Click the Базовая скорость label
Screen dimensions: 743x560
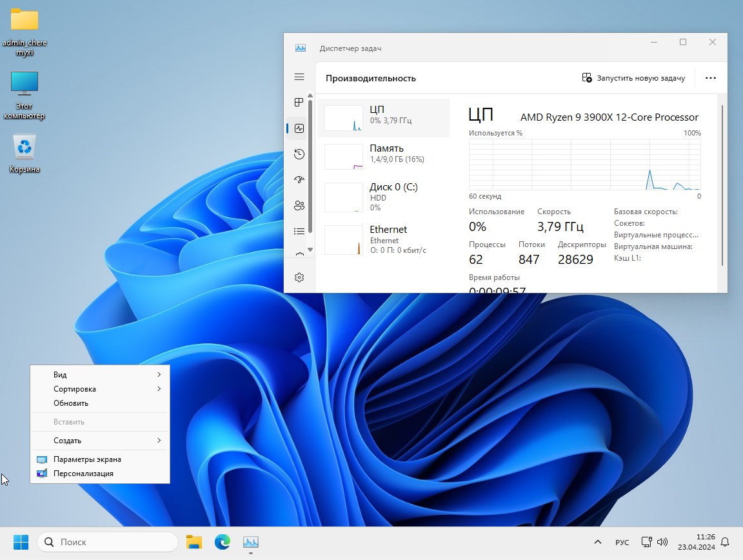point(646,212)
